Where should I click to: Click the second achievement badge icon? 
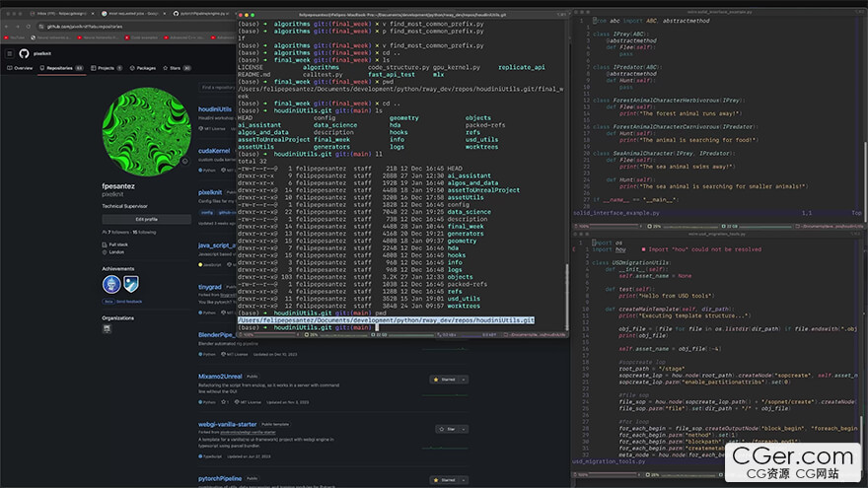(133, 284)
